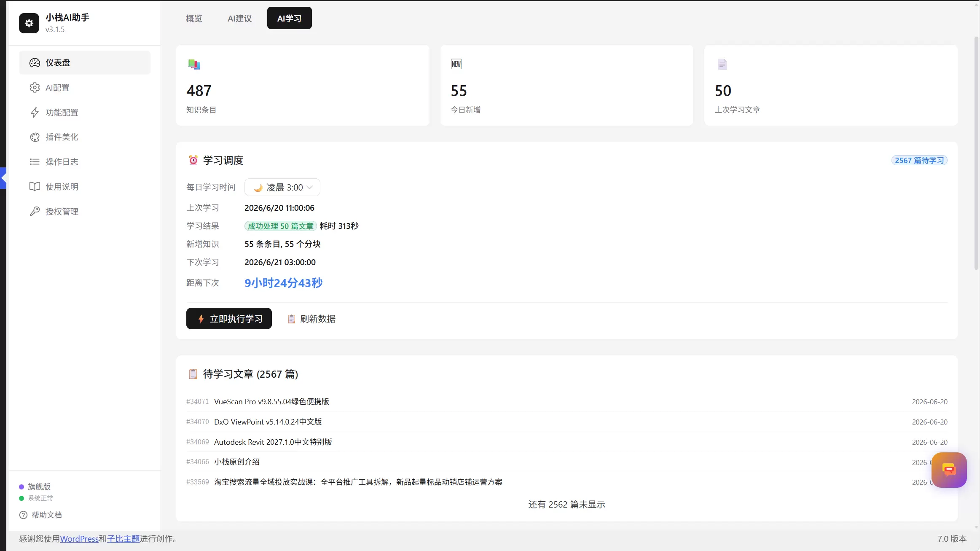
Task: Click the 487 知识条目 stat card
Action: pyautogui.click(x=303, y=85)
